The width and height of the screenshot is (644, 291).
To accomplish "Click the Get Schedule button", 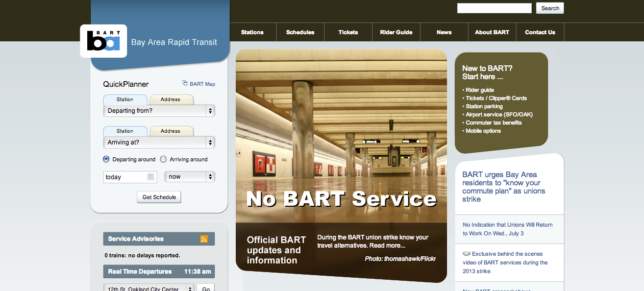I will (159, 197).
